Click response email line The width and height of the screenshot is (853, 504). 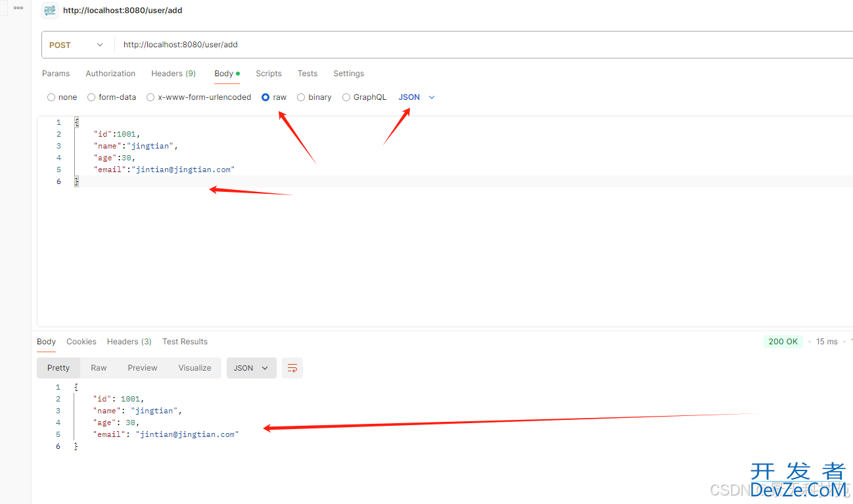(166, 434)
